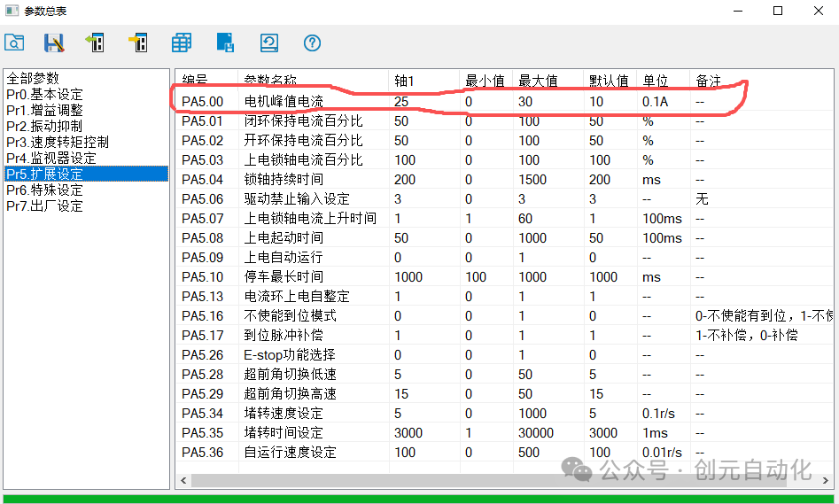Select Pr0.基本设定 category
Screen dimensions: 839x504
pos(45,95)
